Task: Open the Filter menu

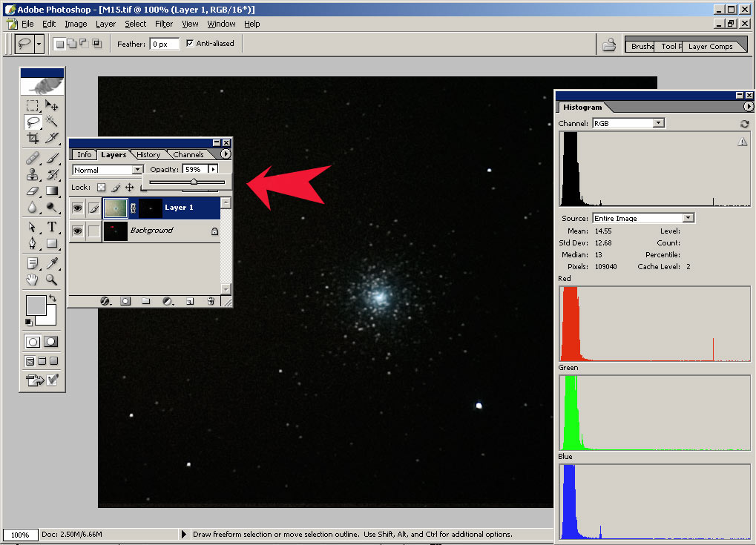Action: 164,24
